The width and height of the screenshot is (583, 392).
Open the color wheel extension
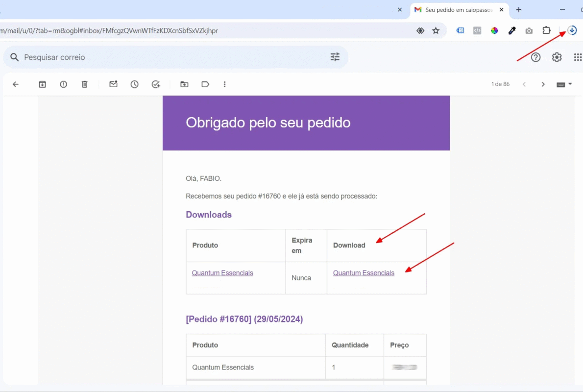pos(494,30)
